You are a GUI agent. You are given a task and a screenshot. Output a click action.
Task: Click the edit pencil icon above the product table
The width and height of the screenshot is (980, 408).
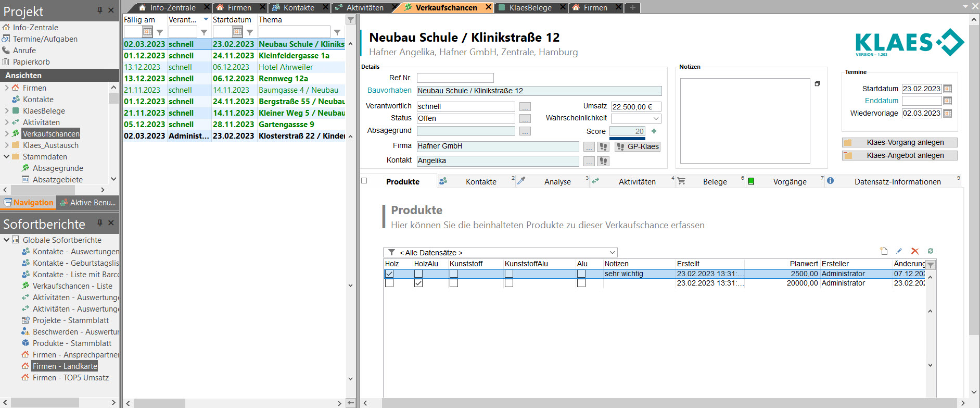(899, 251)
